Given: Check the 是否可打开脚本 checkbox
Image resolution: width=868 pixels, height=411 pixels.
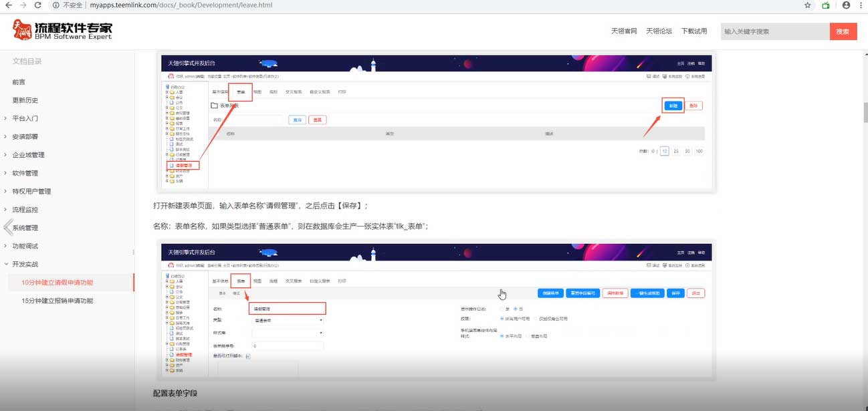Looking at the screenshot, I should pos(247,356).
